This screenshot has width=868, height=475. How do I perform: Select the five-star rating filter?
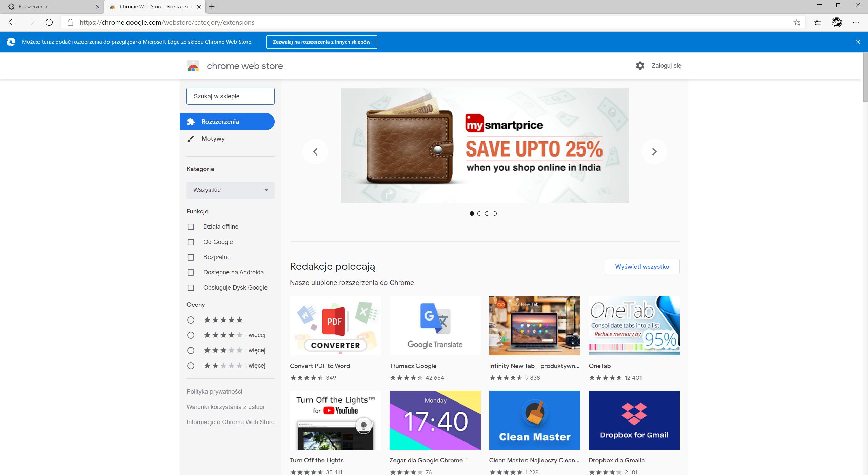point(191,320)
